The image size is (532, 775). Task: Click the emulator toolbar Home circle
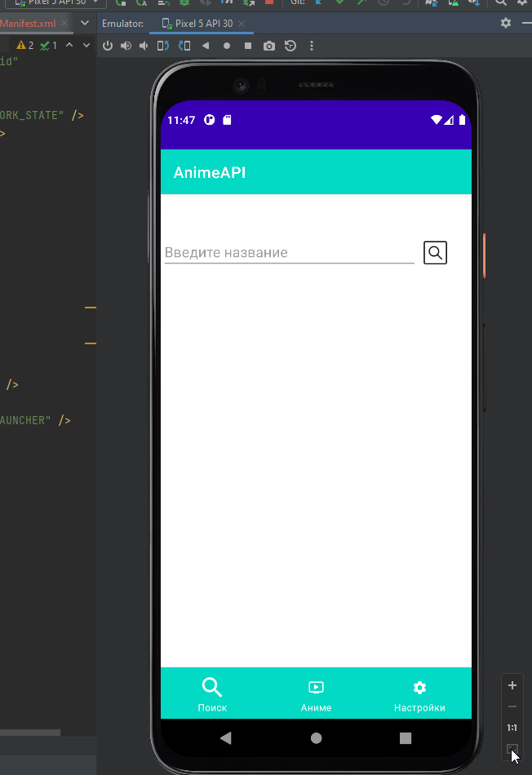(227, 46)
